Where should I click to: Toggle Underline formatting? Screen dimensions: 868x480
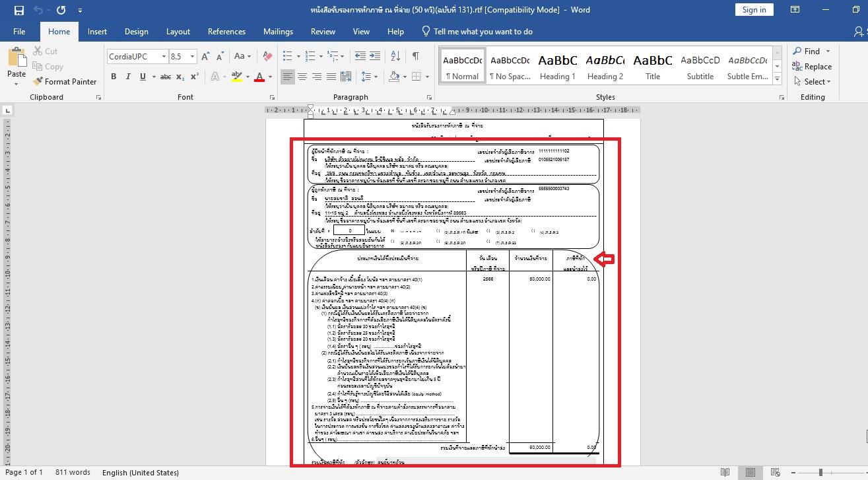coord(143,77)
